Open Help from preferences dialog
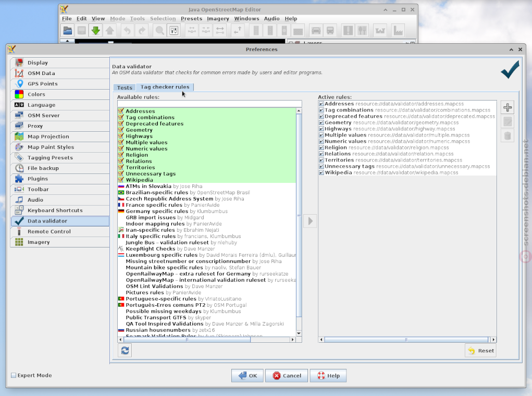 pyautogui.click(x=328, y=376)
